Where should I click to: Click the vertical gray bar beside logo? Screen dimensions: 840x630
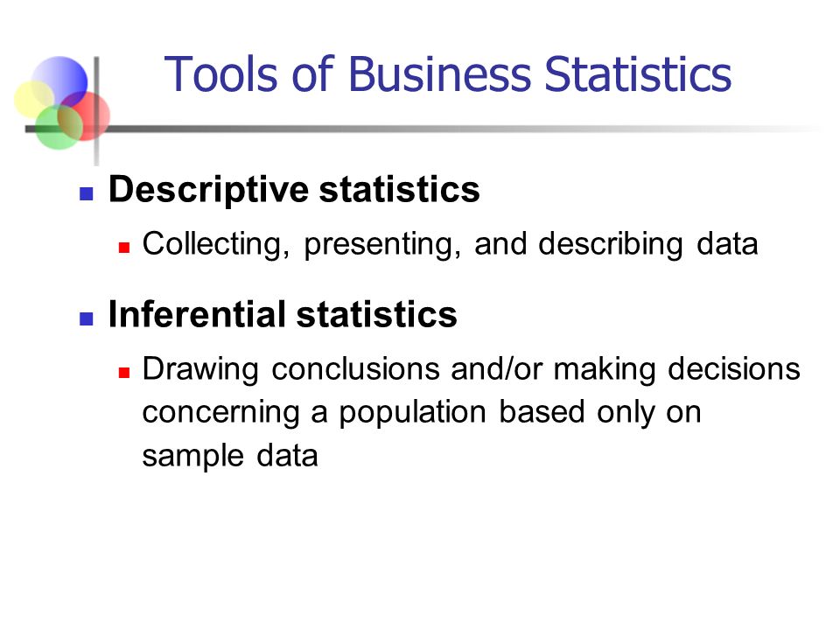click(96, 111)
